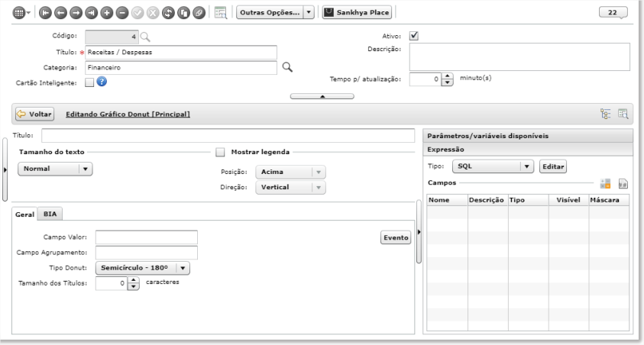The image size is (644, 345).
Task: Click magnifier icon next to Código field
Action: [145, 37]
